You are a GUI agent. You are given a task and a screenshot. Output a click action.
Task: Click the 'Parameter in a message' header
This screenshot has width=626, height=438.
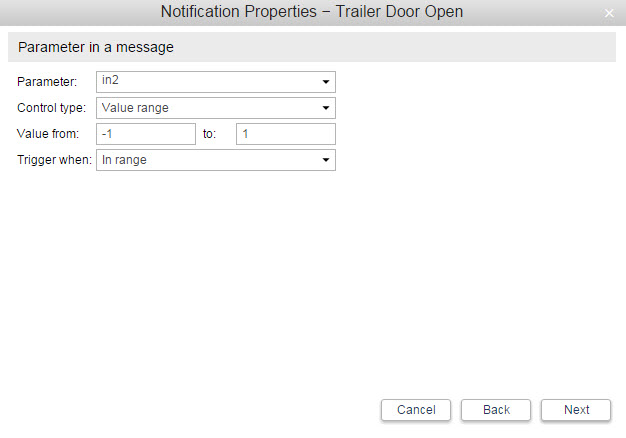[96, 47]
